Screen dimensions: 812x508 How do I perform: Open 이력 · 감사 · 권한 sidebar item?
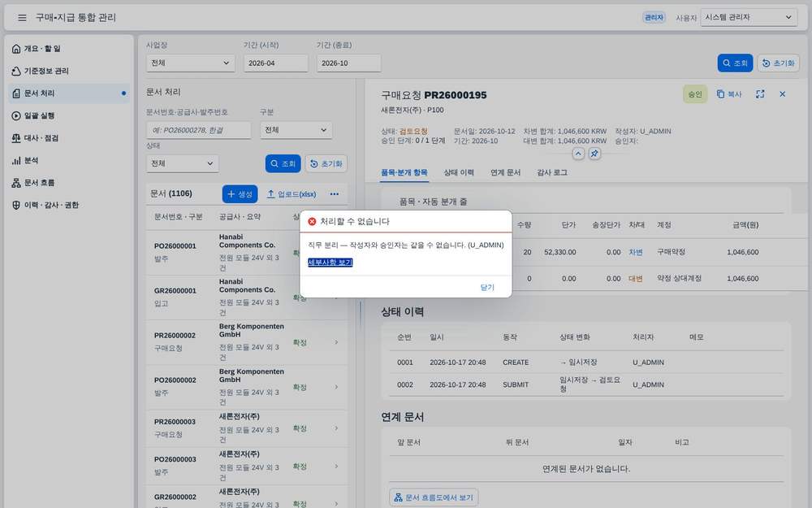(x=68, y=205)
